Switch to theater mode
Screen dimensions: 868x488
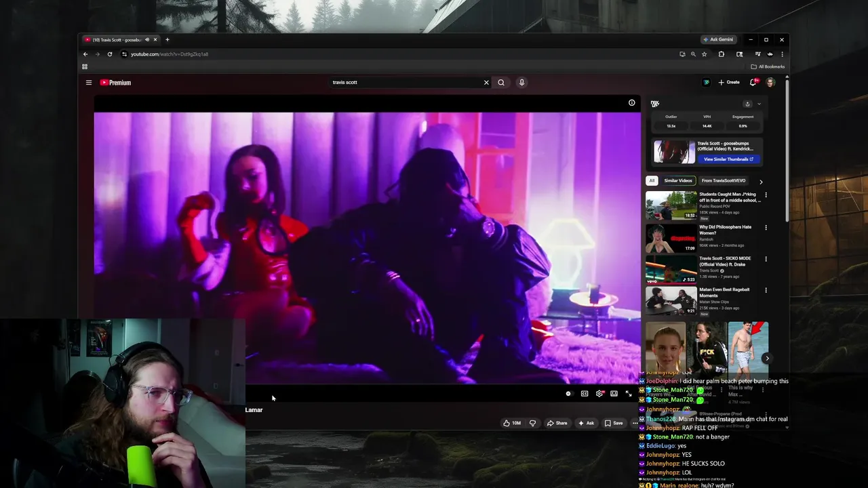[614, 394]
